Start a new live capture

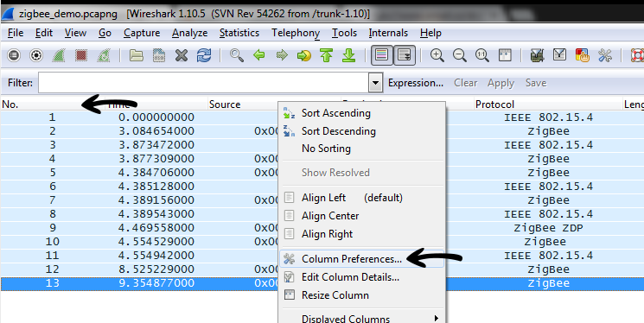pyautogui.click(x=59, y=55)
